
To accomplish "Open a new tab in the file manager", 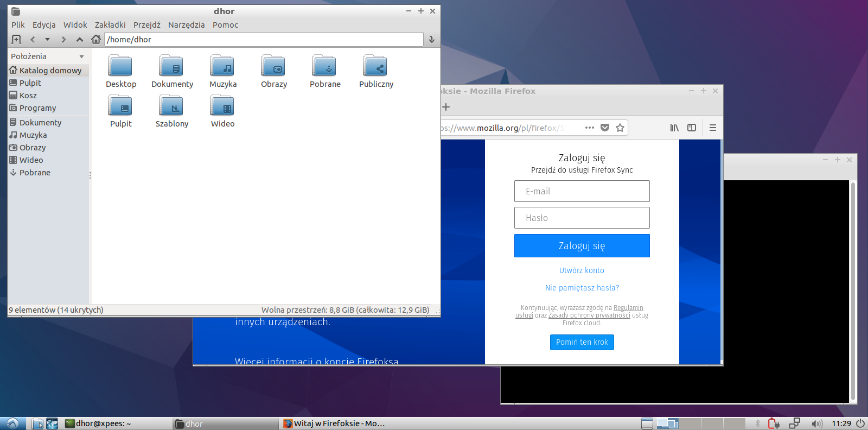I will pyautogui.click(x=16, y=39).
